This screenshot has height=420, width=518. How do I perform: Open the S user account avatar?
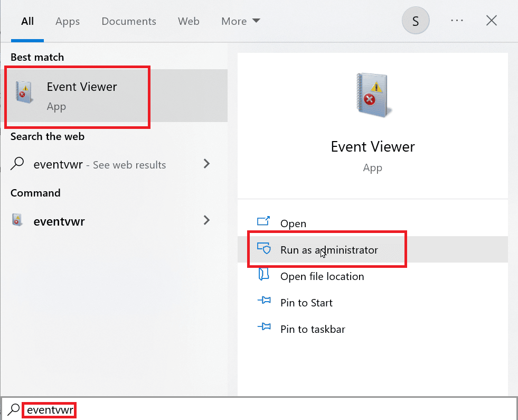[x=416, y=21]
